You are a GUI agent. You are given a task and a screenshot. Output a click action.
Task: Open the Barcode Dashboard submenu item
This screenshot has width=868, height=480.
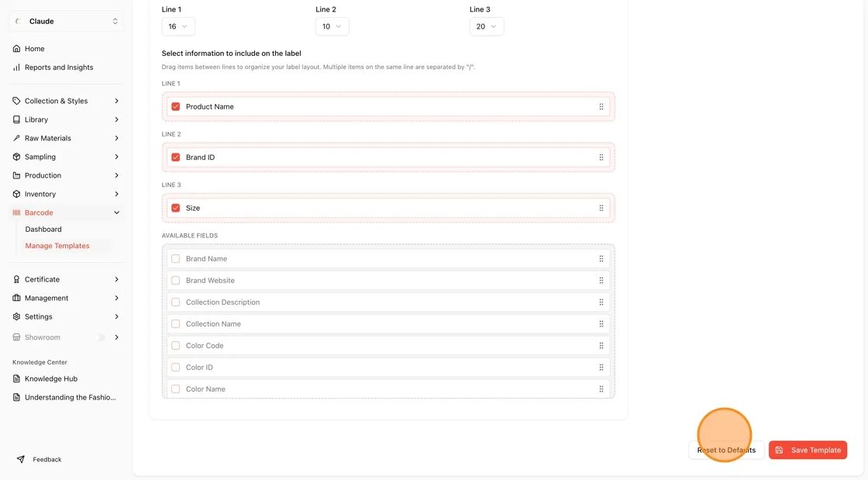pos(43,230)
